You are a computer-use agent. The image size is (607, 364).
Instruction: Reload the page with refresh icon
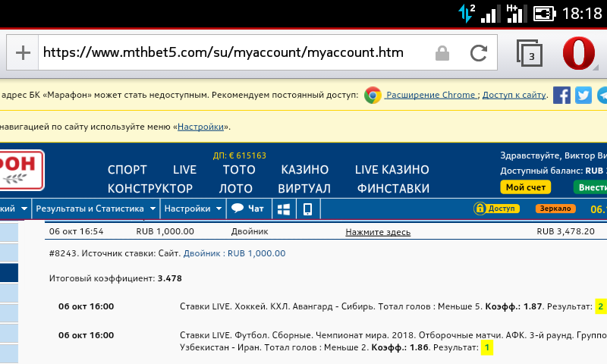tap(479, 53)
